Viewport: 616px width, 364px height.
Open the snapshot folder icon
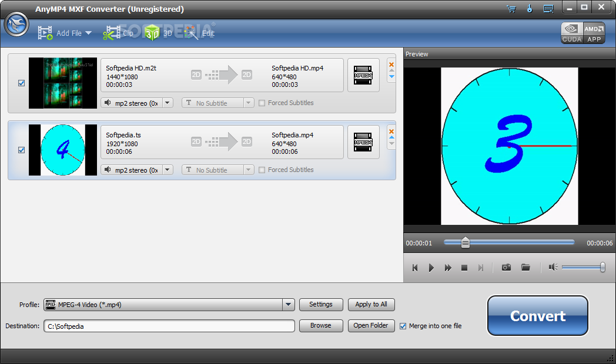(x=525, y=267)
